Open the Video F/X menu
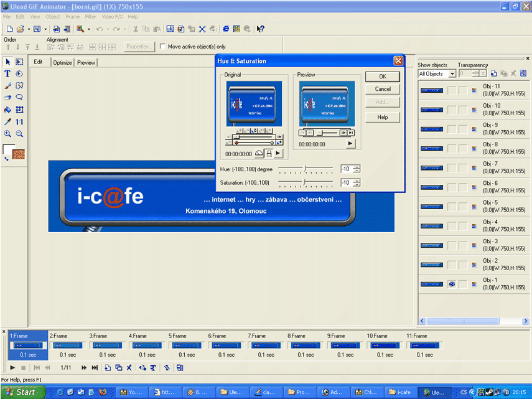Screen dimensions: 532x399 pyautogui.click(x=112, y=17)
